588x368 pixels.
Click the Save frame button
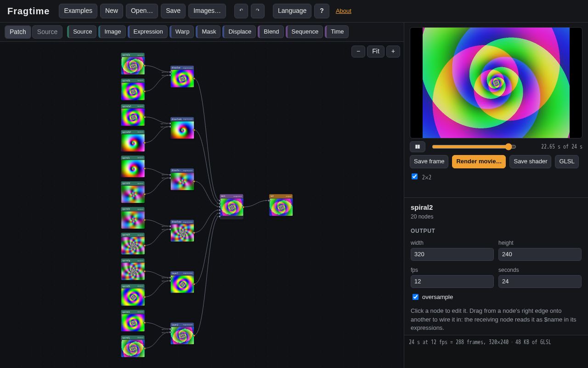(x=429, y=161)
